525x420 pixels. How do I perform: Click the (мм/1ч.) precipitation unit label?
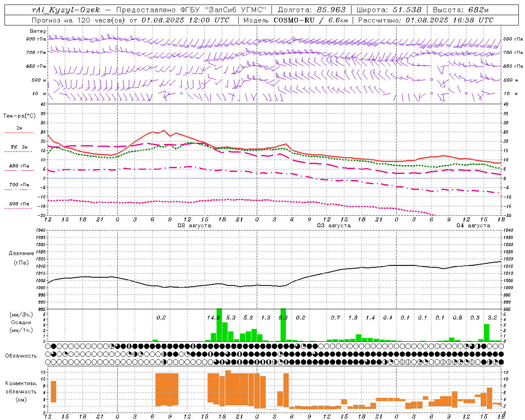[x=21, y=330]
